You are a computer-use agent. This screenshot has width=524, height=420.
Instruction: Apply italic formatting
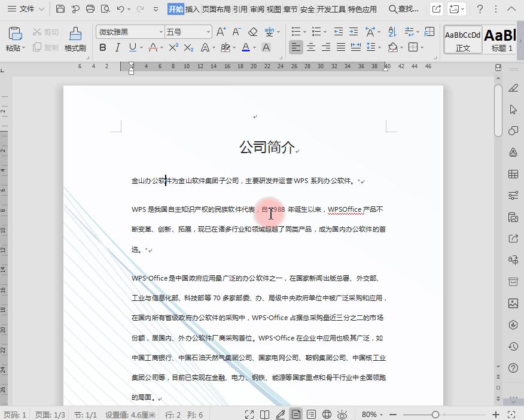point(117,47)
